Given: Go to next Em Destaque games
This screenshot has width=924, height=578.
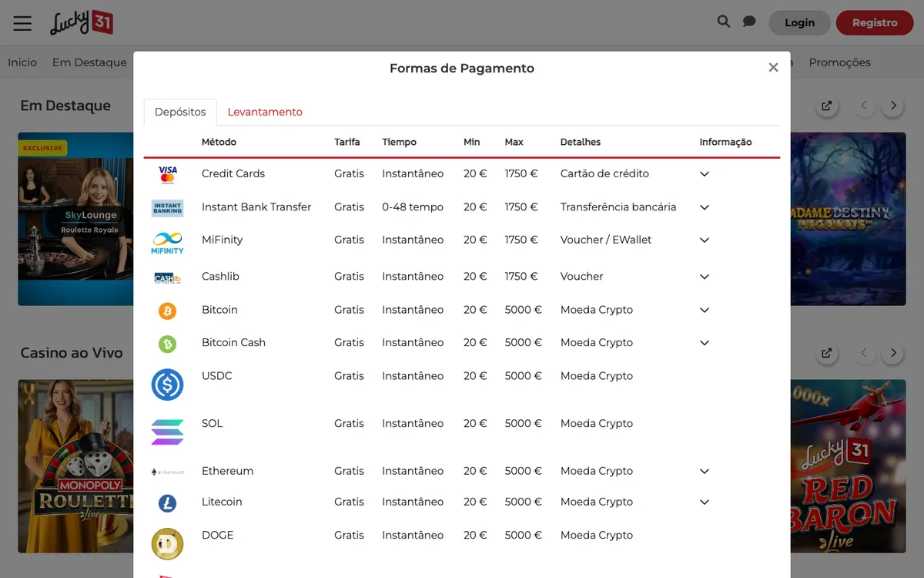Looking at the screenshot, I should coord(893,106).
